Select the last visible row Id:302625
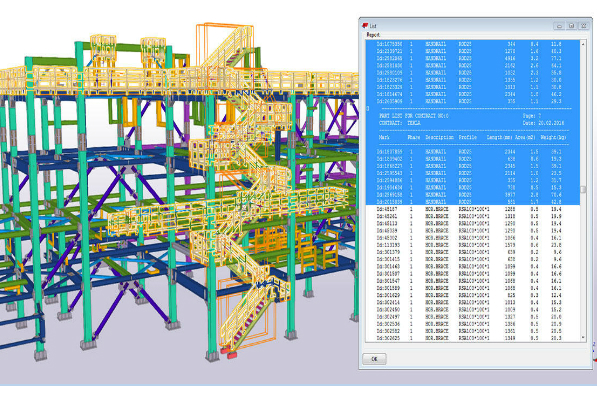 click(387, 339)
